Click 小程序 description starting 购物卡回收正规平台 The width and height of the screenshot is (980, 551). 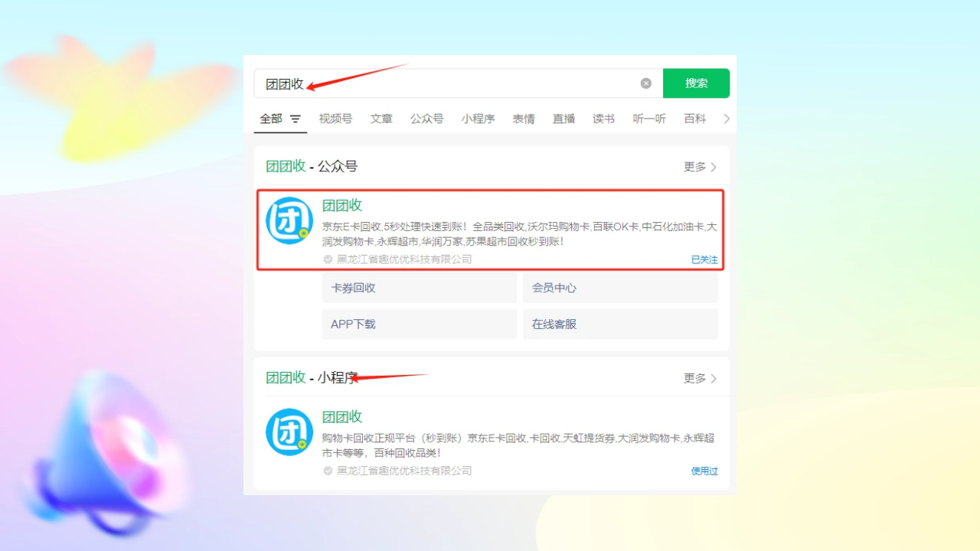[518, 445]
